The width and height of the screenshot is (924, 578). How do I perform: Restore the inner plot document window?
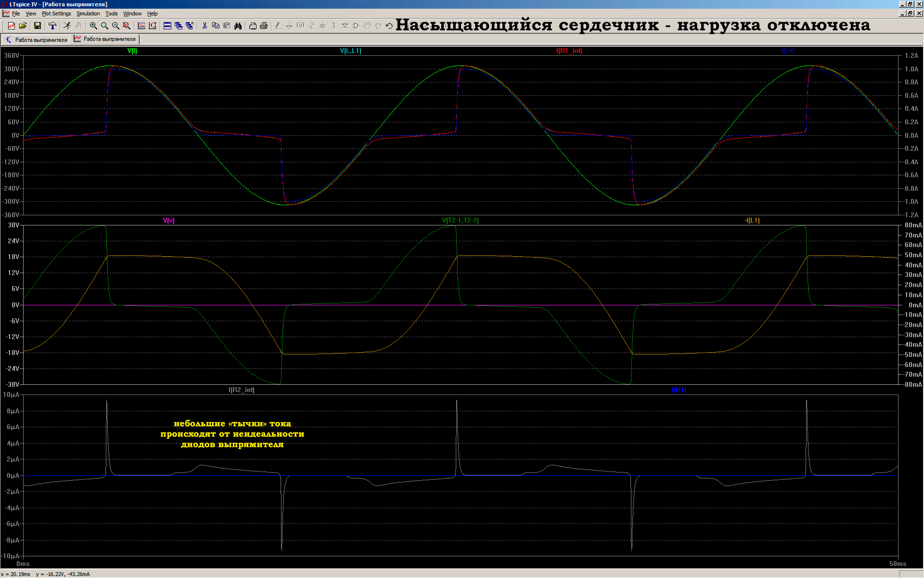(910, 13)
